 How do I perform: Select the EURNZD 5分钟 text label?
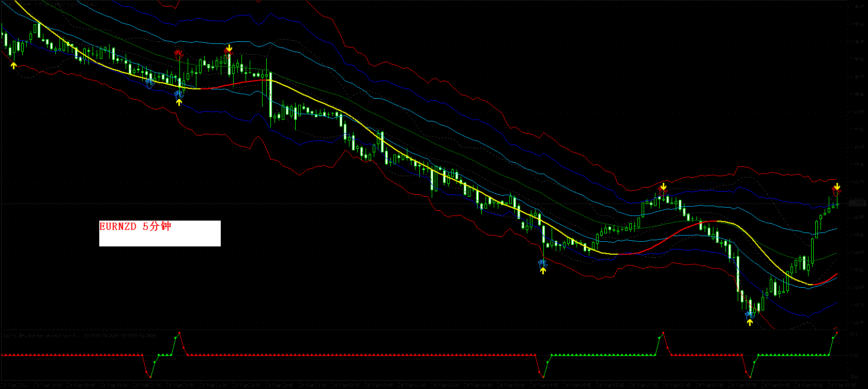click(x=135, y=226)
